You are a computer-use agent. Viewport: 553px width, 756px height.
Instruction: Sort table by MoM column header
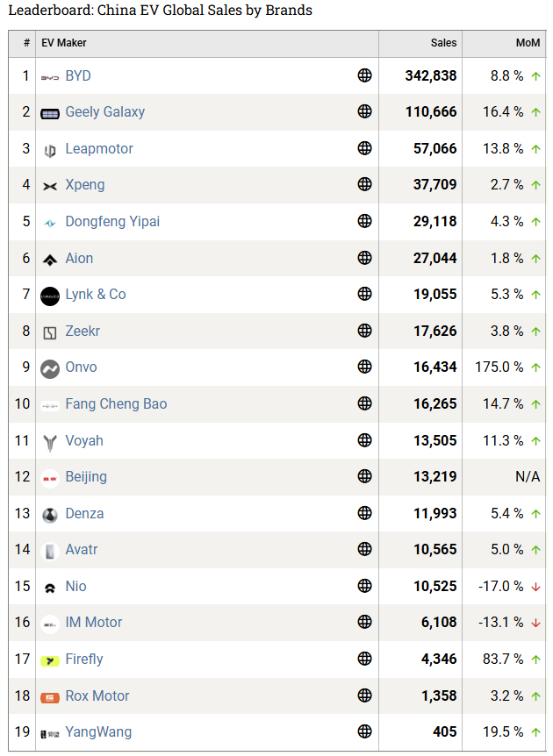pyautogui.click(x=528, y=43)
